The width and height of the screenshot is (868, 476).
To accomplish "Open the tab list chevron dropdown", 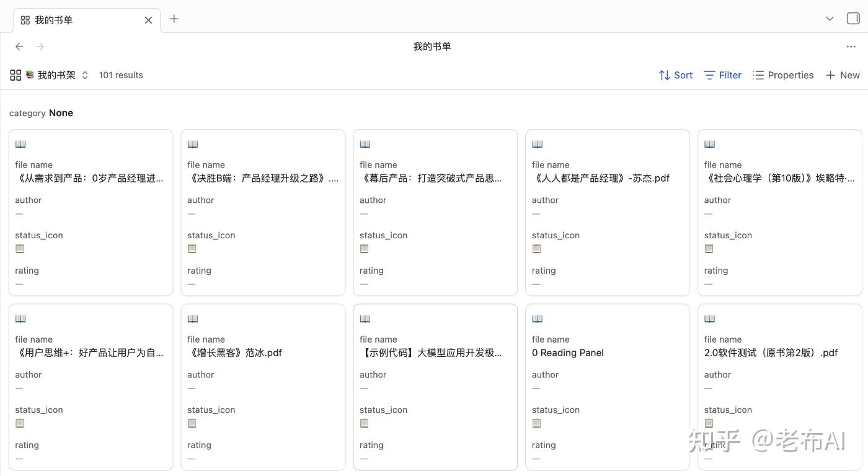I will tap(830, 19).
